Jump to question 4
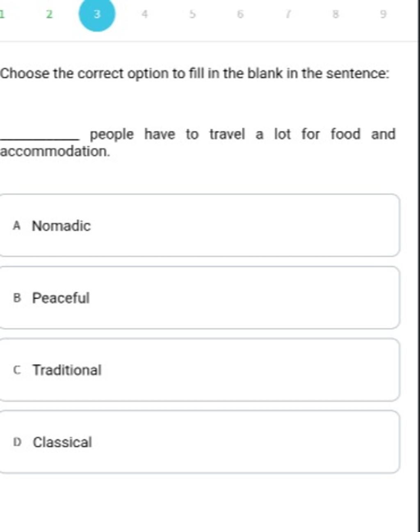This screenshot has width=420, height=532. click(144, 14)
